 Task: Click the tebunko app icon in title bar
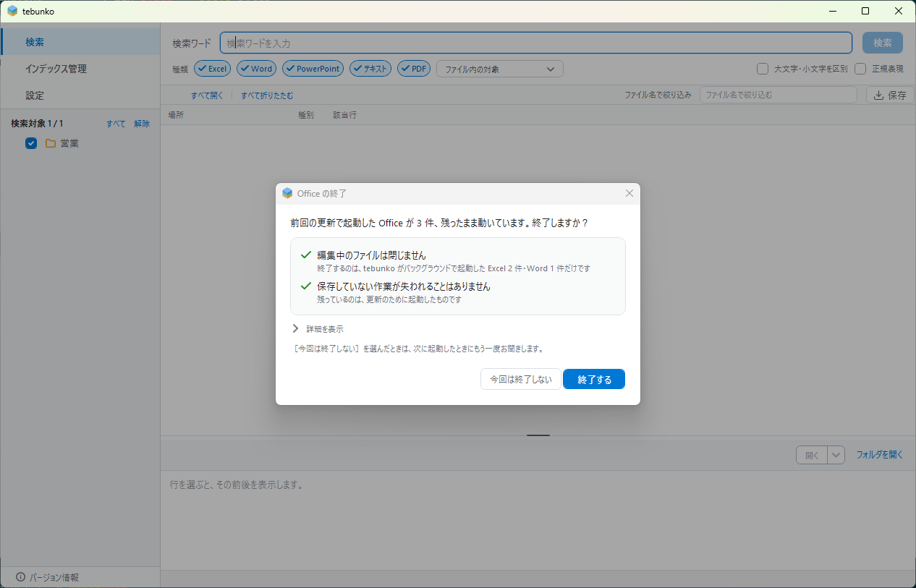coord(12,11)
